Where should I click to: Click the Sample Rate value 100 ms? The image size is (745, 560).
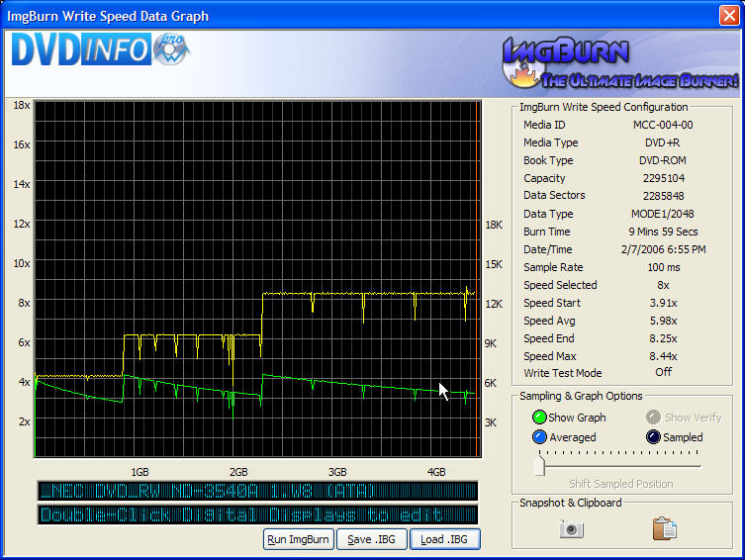tap(664, 267)
